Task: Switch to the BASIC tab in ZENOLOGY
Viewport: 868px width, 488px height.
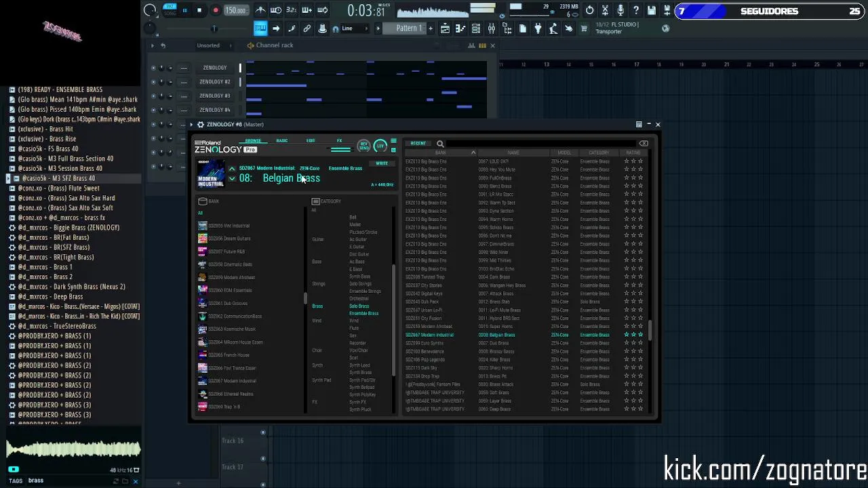Action: (282, 141)
